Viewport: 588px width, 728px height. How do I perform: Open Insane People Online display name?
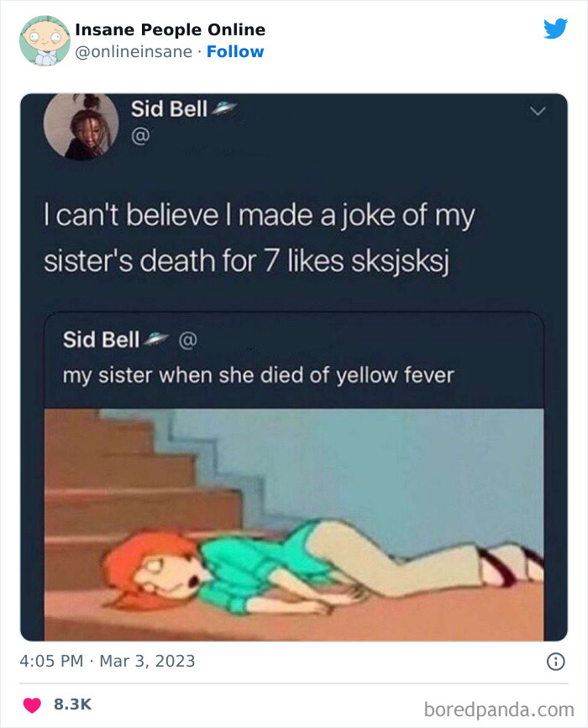tap(171, 29)
